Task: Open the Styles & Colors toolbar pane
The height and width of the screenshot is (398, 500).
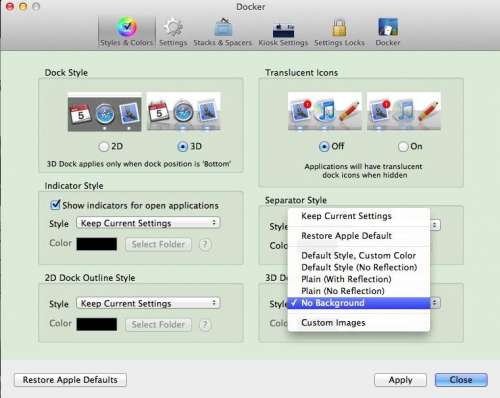Action: coord(126,32)
